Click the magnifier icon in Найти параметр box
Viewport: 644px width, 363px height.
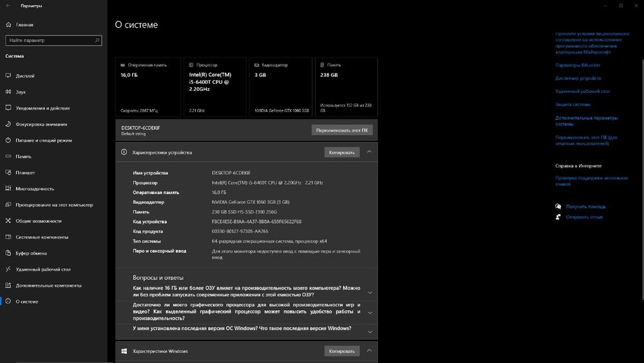click(x=97, y=40)
